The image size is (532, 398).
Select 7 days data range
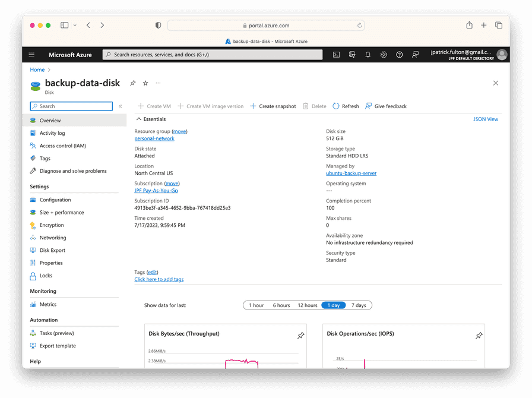click(359, 305)
